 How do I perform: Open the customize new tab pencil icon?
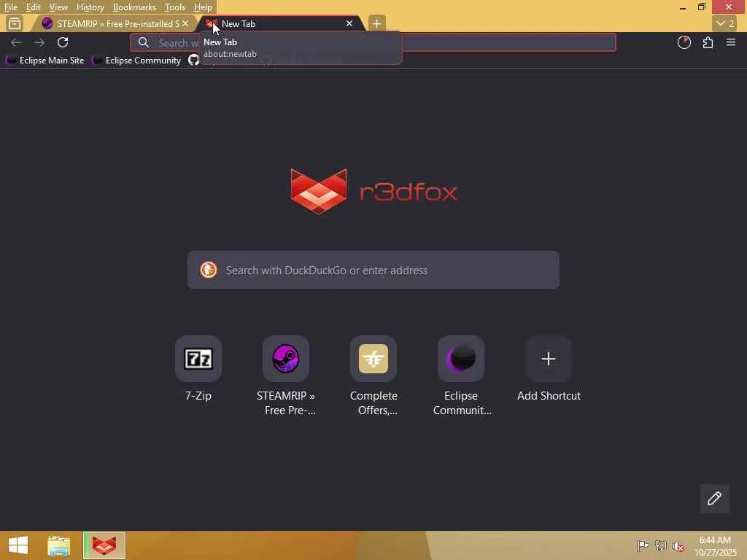tap(714, 499)
